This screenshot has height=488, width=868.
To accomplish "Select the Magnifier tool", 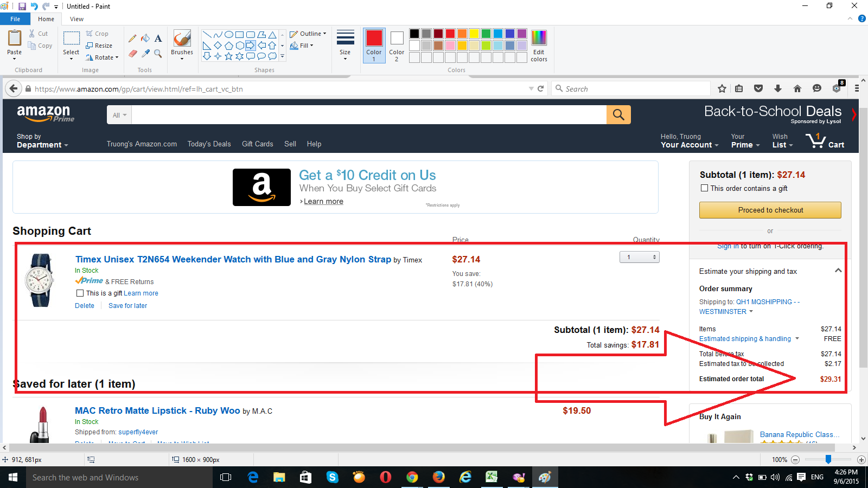I will coord(158,53).
